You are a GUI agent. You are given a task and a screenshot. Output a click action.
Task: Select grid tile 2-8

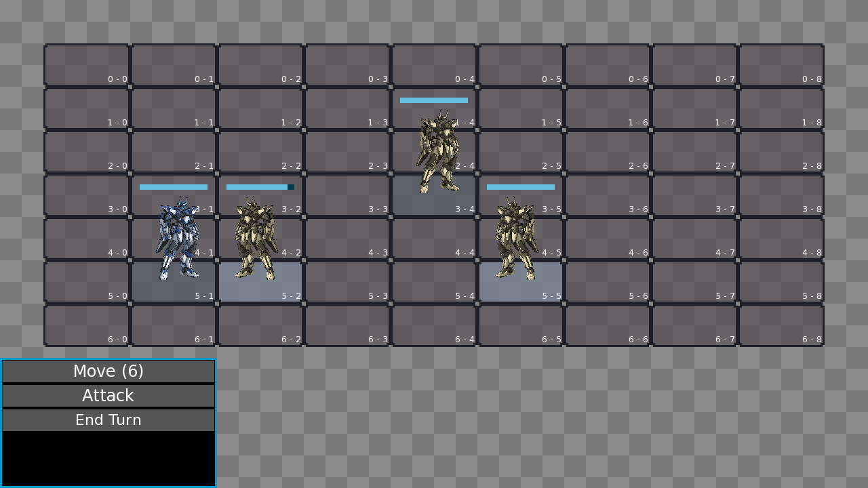pyautogui.click(x=781, y=152)
